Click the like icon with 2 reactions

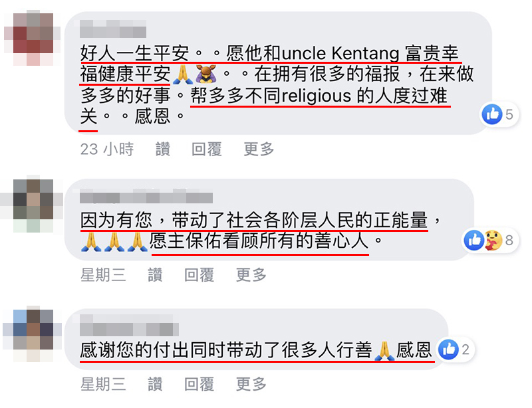(448, 350)
